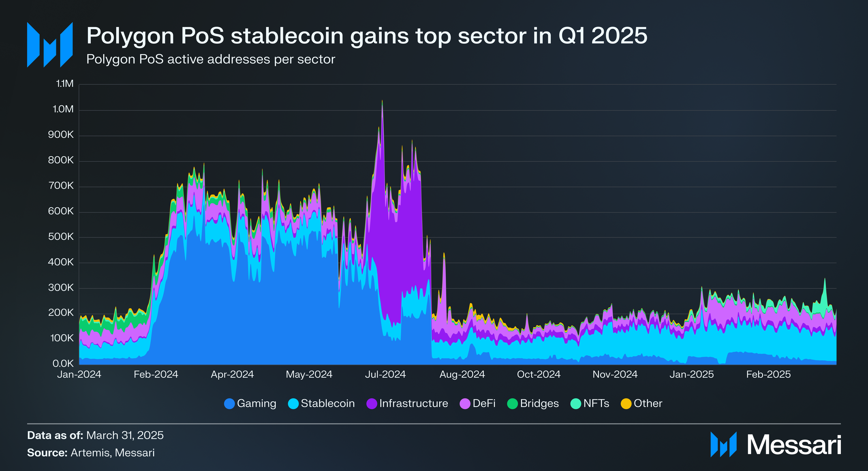868x471 pixels.
Task: Click the Messari logo mark at bottom right
Action: pyautogui.click(x=723, y=444)
